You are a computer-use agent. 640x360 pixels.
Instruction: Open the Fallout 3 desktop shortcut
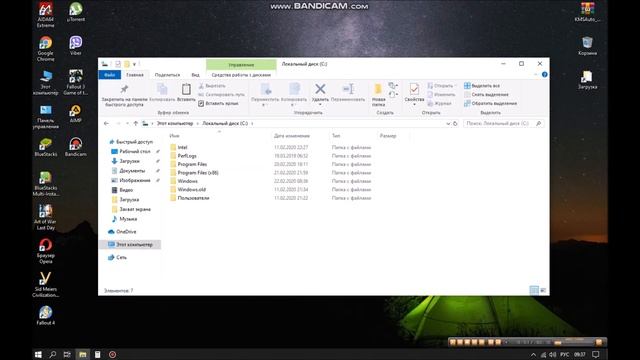[76, 82]
